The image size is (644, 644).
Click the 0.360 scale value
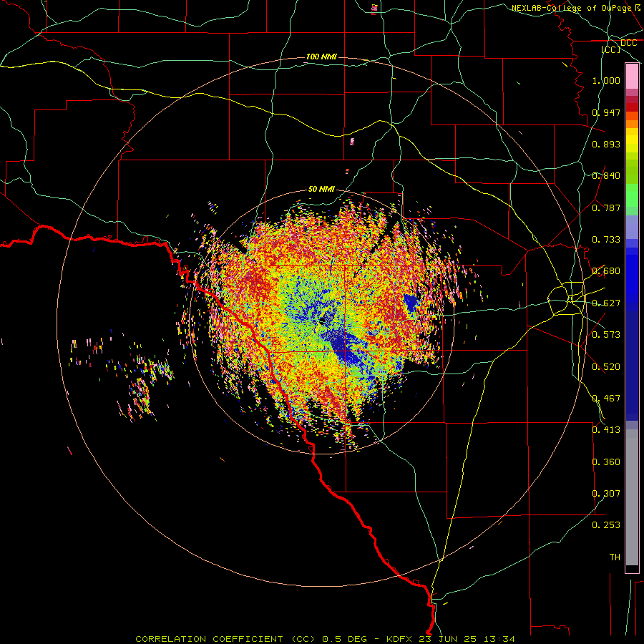click(606, 462)
